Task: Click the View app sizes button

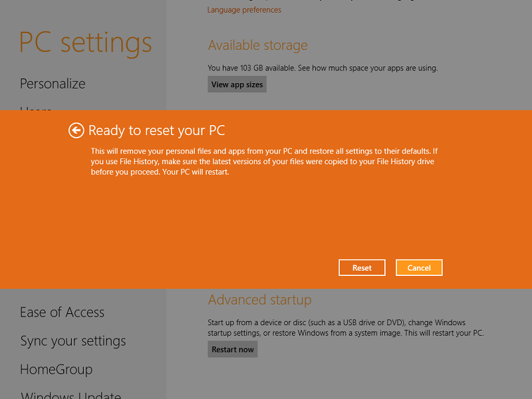Action: [237, 84]
